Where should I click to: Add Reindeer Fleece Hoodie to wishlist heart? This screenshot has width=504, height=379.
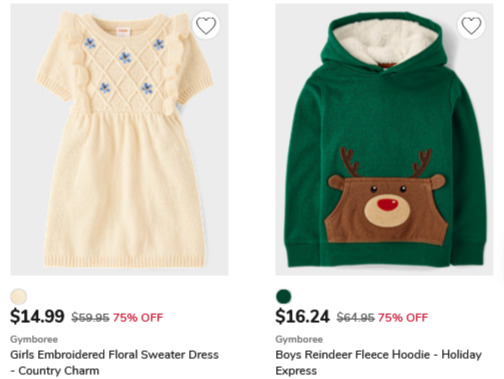471,25
